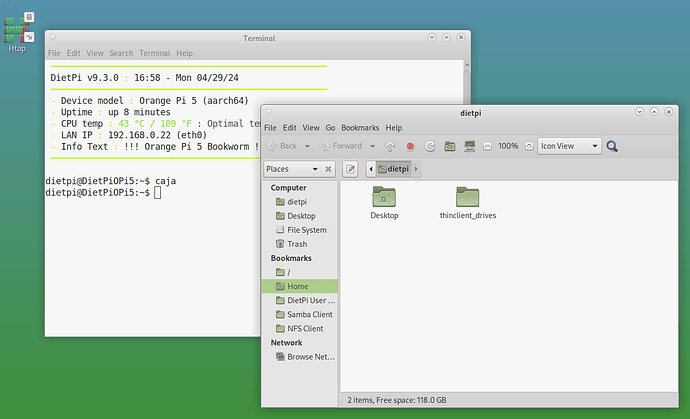Click the dietpi window title bar
Image resolution: width=690 pixels, height=419 pixels.
[x=470, y=113]
